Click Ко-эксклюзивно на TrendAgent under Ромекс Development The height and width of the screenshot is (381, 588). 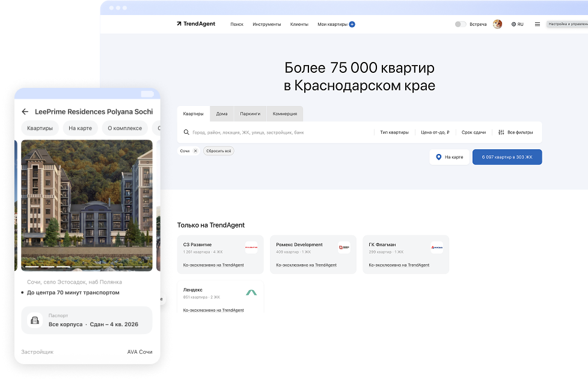(307, 265)
